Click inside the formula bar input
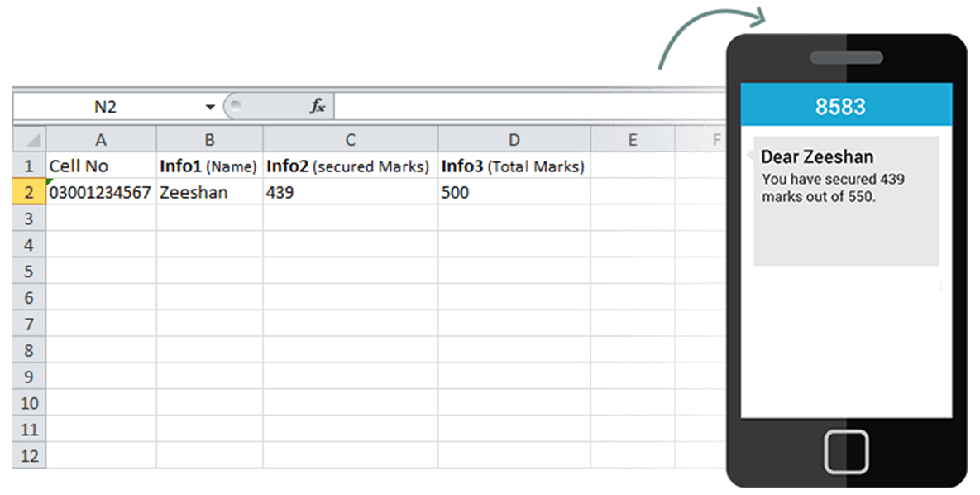Image resolution: width=980 pixels, height=495 pixels. pyautogui.click(x=529, y=107)
